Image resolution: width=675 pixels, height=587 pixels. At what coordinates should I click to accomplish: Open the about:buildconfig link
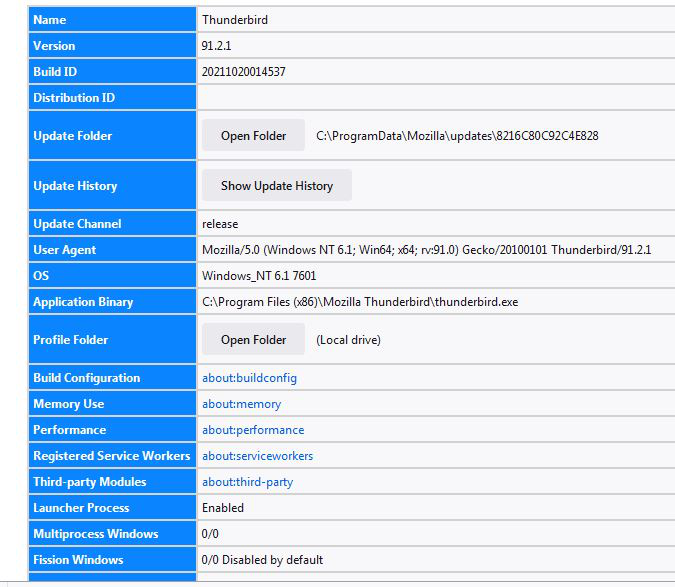point(249,378)
